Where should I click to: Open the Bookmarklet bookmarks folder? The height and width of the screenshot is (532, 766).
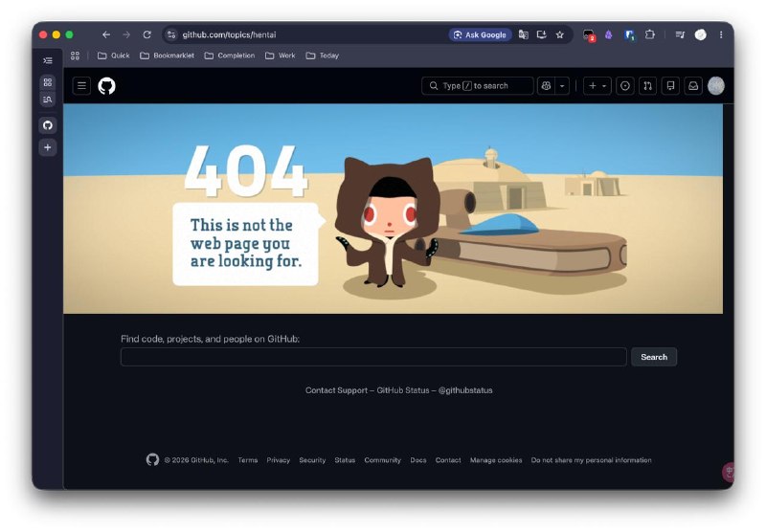click(167, 55)
